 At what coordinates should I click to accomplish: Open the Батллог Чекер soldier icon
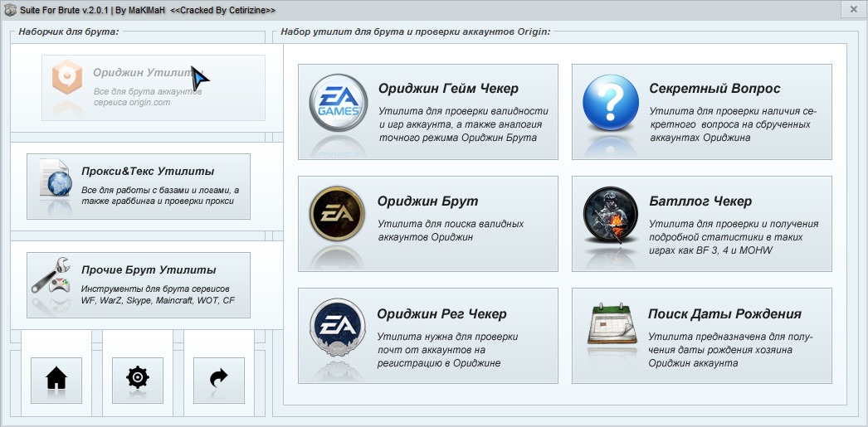pyautogui.click(x=611, y=215)
